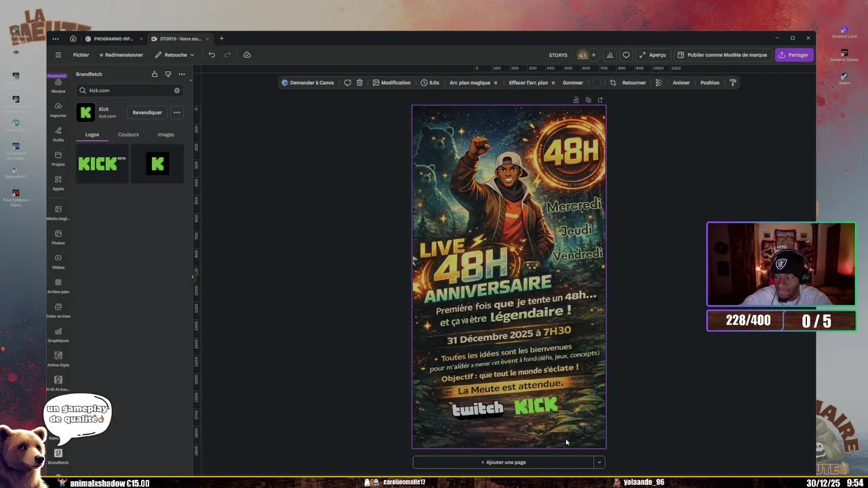The width and height of the screenshot is (868, 488).
Task: Open the Projets sidebar panel
Action: (x=58, y=159)
